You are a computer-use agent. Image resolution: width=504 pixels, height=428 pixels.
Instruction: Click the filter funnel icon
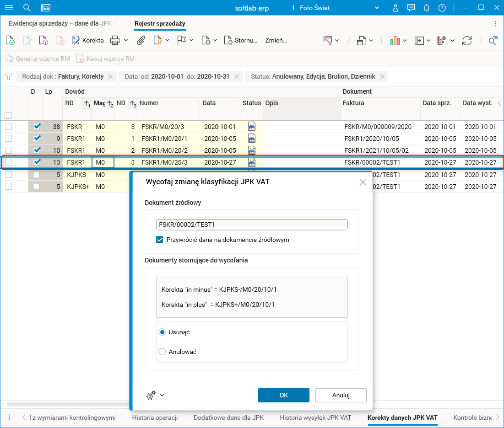[x=9, y=76]
